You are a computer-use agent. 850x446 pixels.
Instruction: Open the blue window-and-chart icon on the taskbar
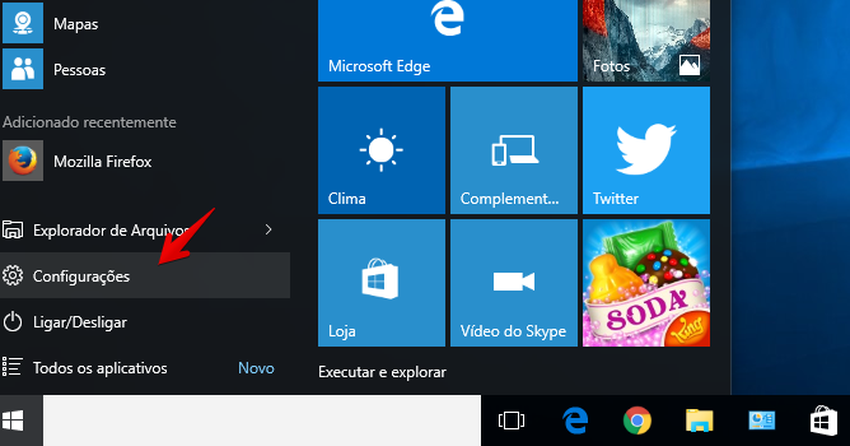762,421
